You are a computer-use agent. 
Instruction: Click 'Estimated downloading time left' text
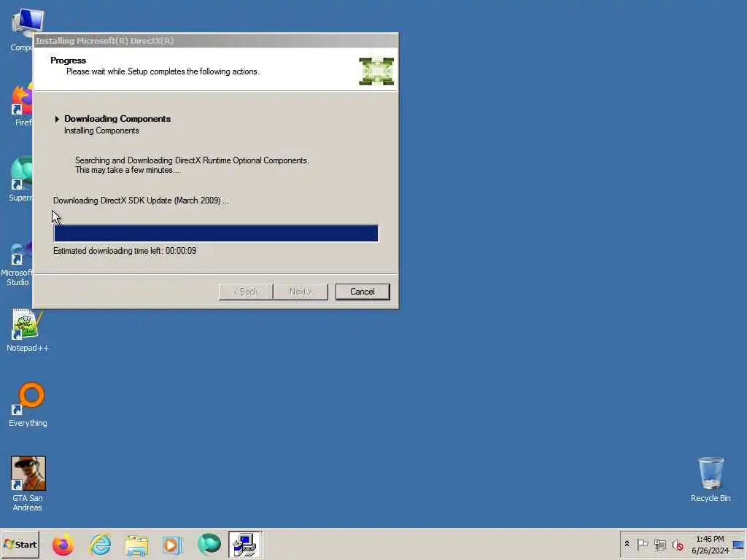(125, 251)
